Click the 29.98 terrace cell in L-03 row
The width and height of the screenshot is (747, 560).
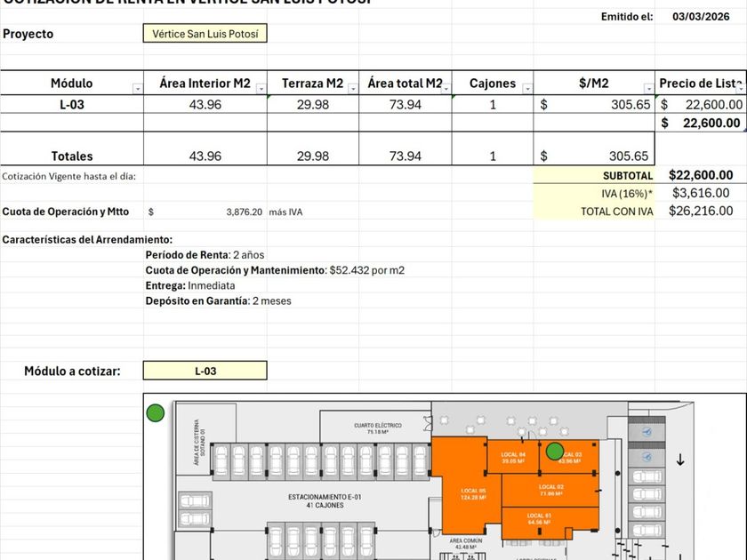click(x=313, y=104)
